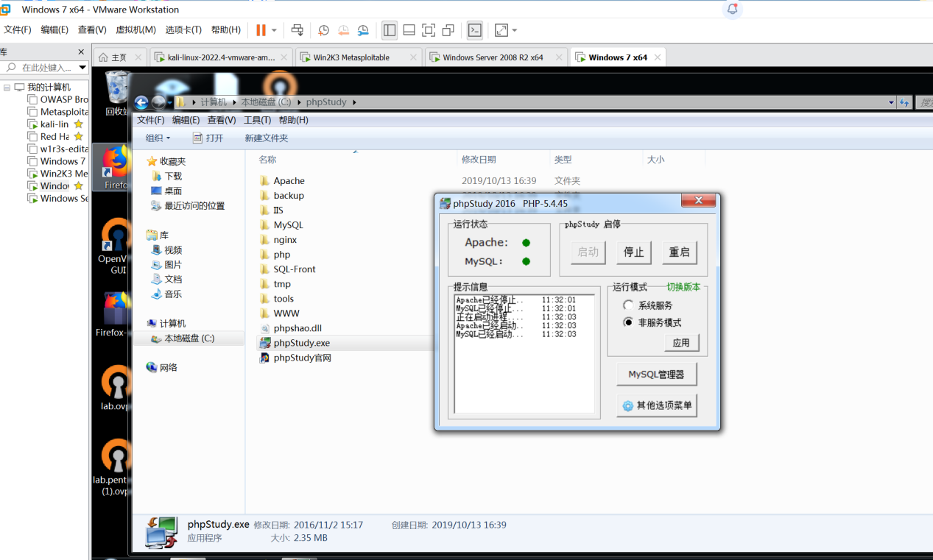Open 其他选项菜单 in phpStudy
This screenshot has width=933, height=560.
[x=656, y=405]
